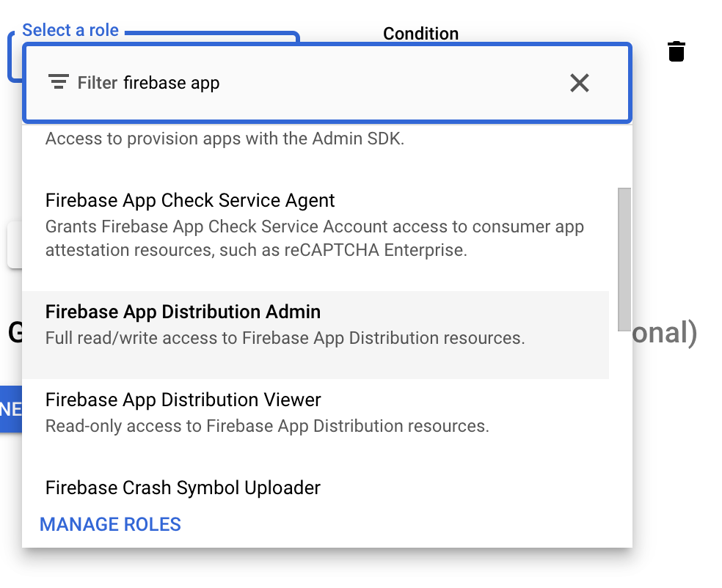The width and height of the screenshot is (722, 588).
Task: Select Firebase App Check Service Agent role
Action: pos(190,201)
